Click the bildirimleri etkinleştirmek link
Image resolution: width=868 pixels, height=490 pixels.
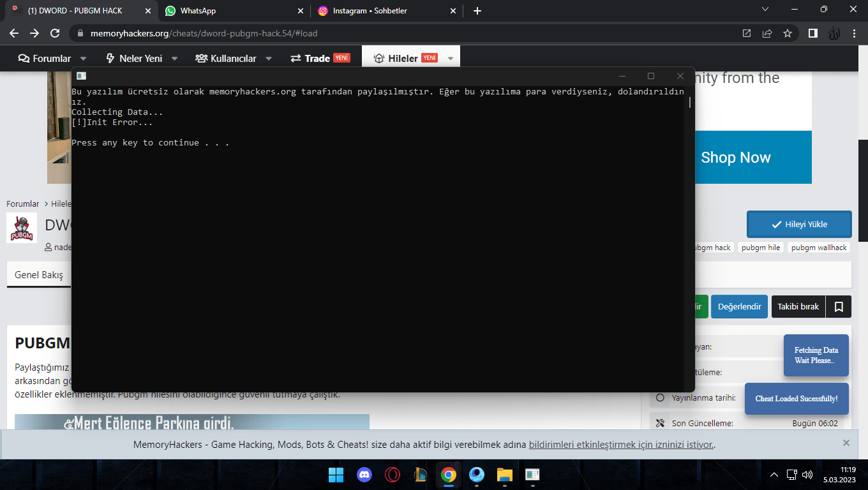(x=622, y=444)
